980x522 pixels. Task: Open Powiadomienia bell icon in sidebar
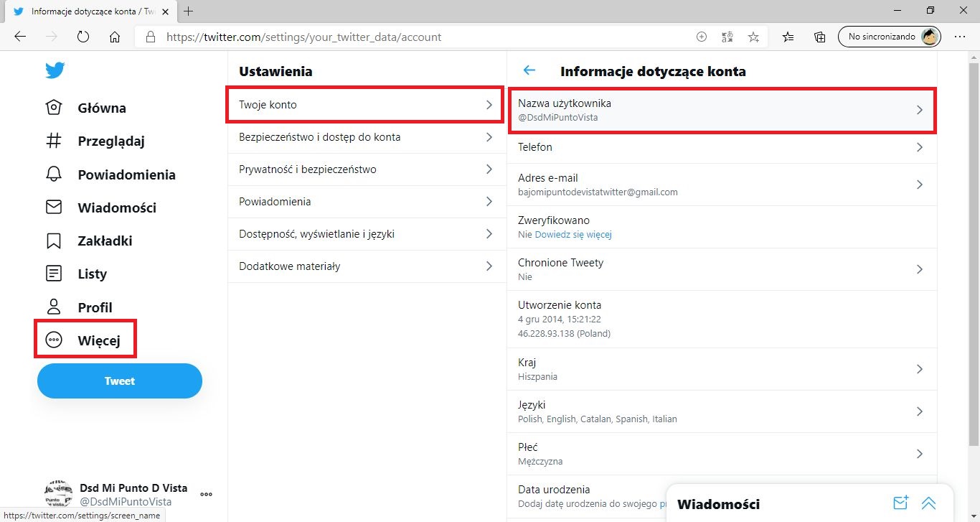click(54, 174)
